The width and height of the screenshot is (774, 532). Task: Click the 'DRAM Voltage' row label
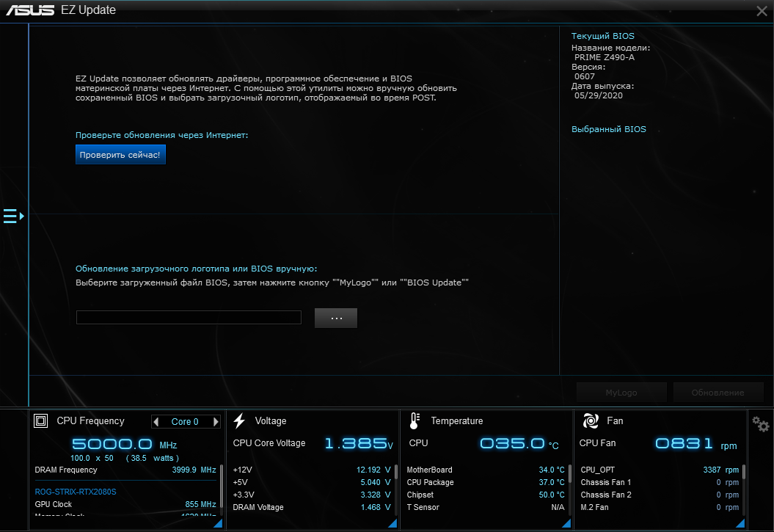[x=258, y=507]
